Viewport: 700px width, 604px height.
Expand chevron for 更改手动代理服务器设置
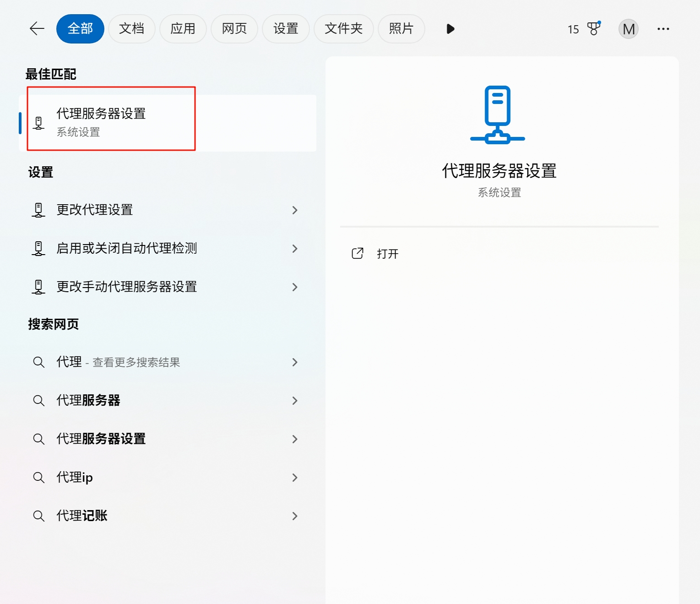(295, 287)
